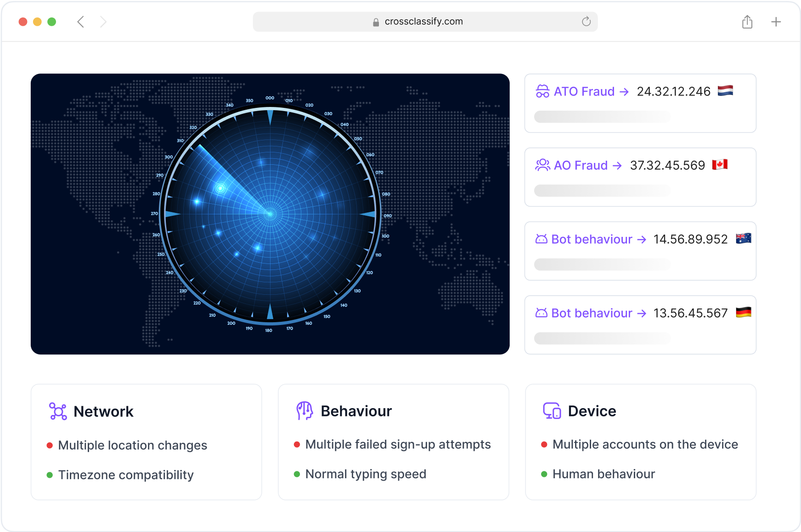
Task: Click the Germany flag icon
Action: [x=743, y=312]
